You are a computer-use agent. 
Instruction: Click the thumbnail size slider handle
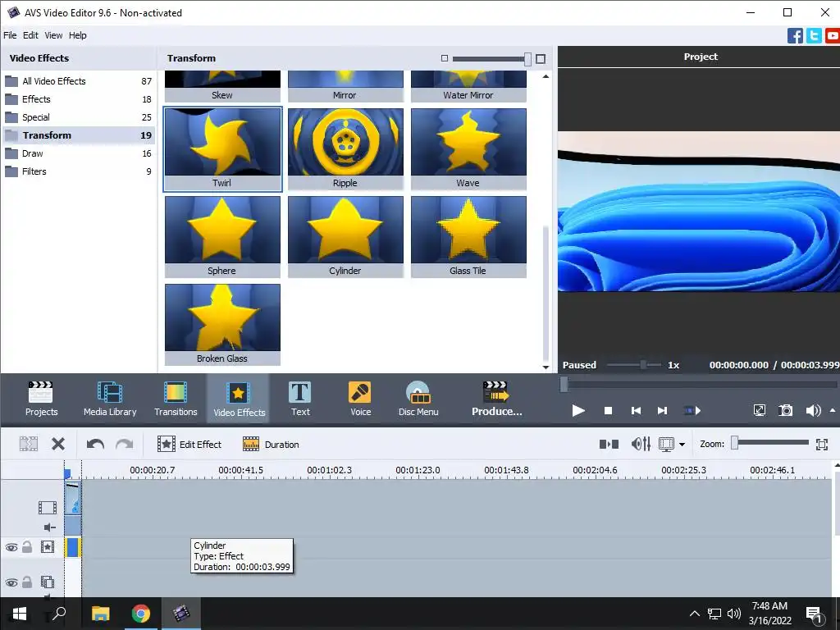[x=527, y=59]
